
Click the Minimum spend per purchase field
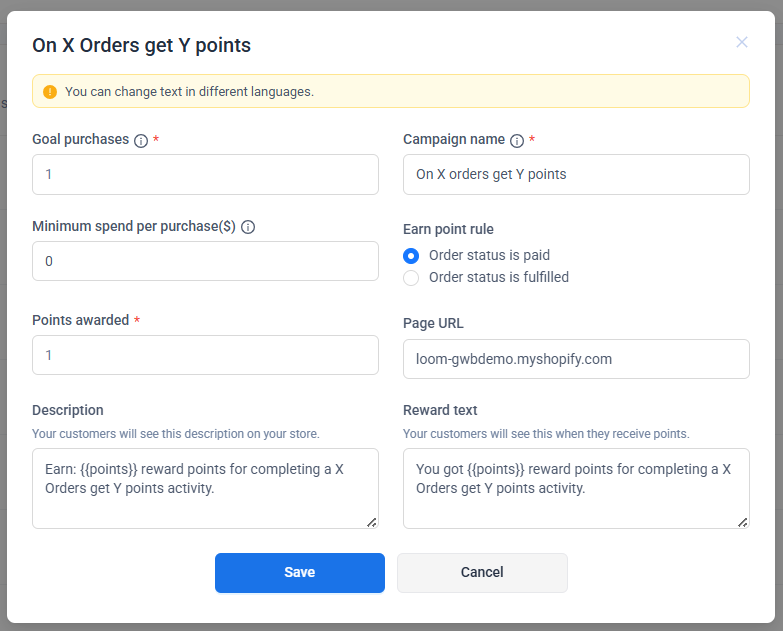click(205, 261)
